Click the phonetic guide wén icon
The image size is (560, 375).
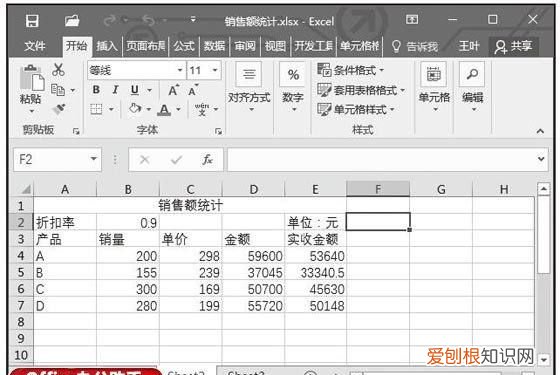pos(202,109)
